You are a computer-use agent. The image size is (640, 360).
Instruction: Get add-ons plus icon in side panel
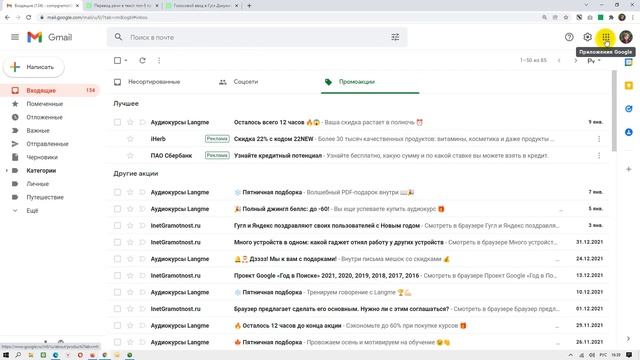629,169
